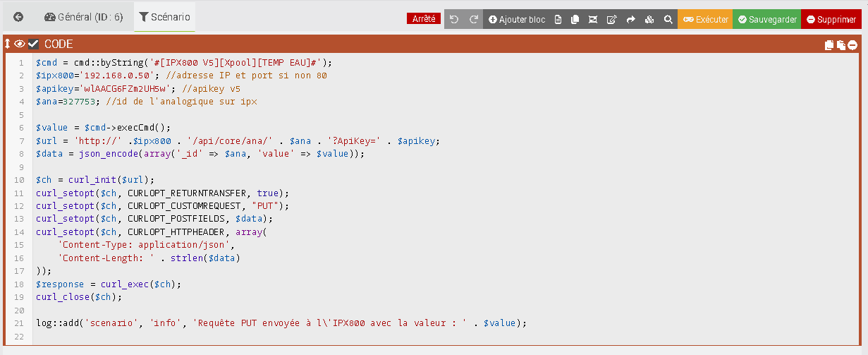Duplicate the scenario with the copy icon

tap(575, 20)
